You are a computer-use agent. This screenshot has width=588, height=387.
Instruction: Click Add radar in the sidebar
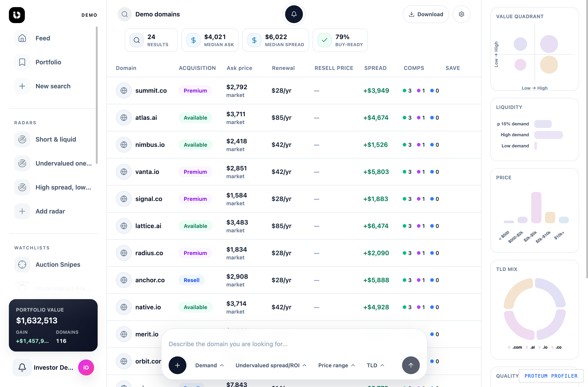(x=50, y=211)
